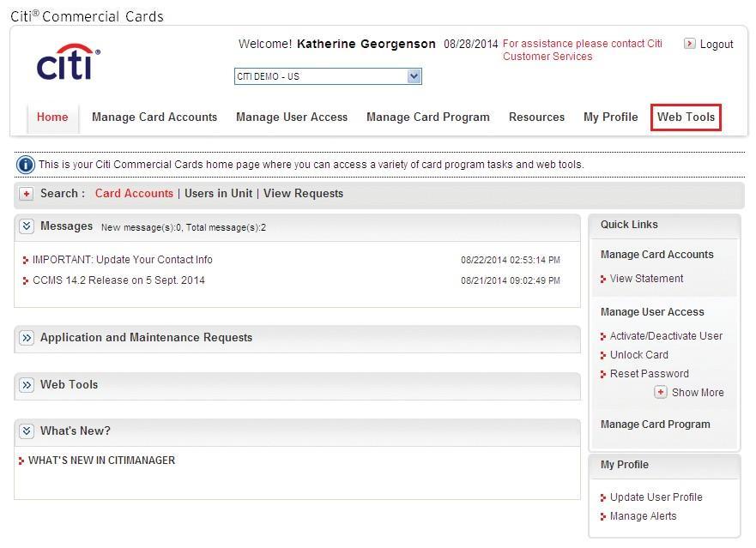
Task: Select Card Accounts search option
Action: 134,193
